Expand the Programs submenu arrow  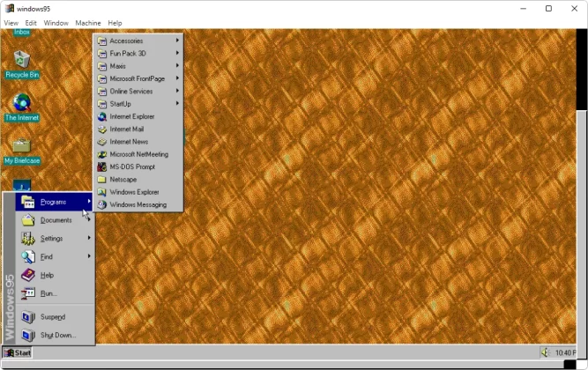89,202
